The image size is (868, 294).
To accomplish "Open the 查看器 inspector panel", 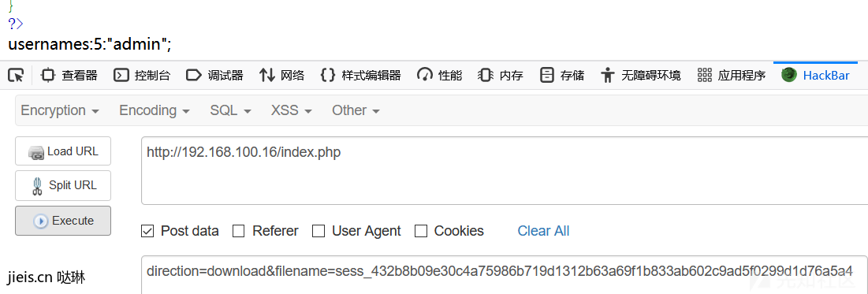I will click(x=69, y=76).
